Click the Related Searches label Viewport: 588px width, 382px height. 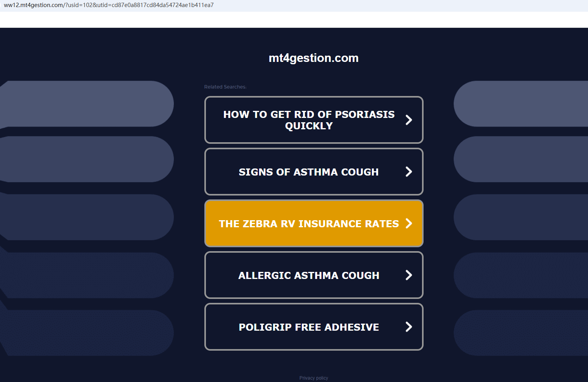[x=225, y=87]
